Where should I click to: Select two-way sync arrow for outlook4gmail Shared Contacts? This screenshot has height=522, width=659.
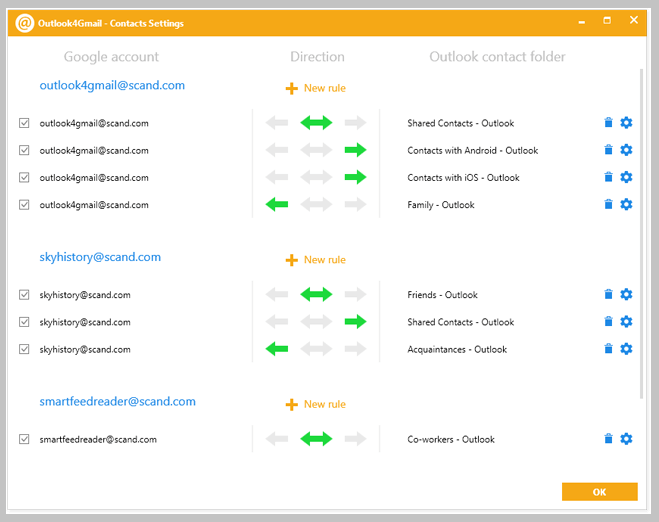coord(316,123)
